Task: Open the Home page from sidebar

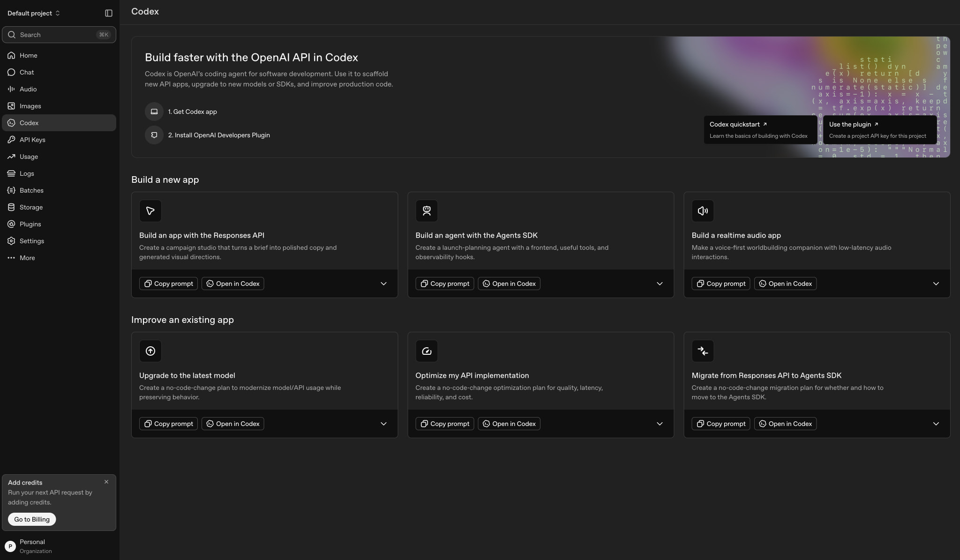Action: (x=59, y=55)
